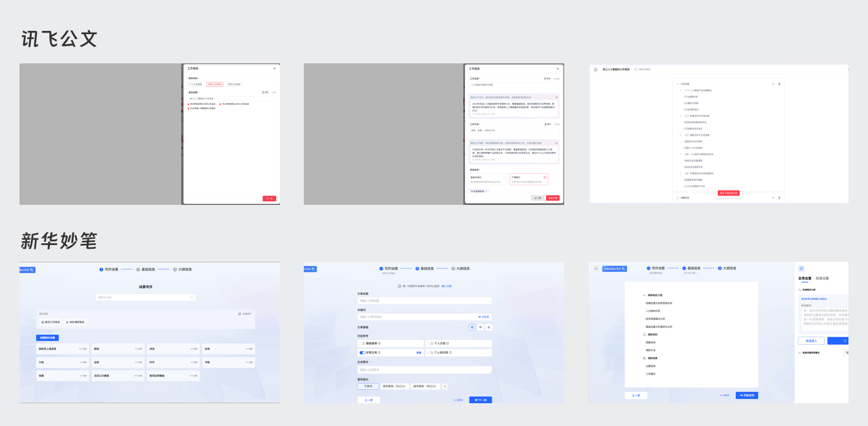Screen dimensions: 868x426
Task: Dismiss the hint box under 工作总结 field
Action: tap(556, 98)
